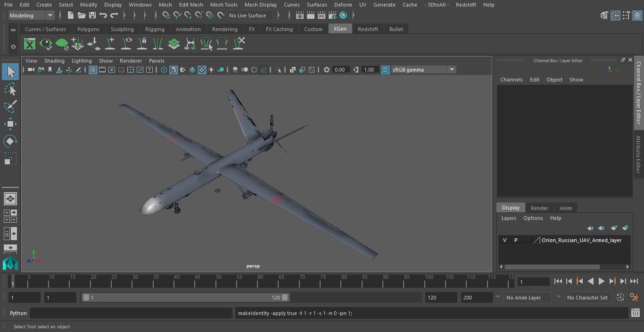Toggle textured display in viewport

point(202,70)
